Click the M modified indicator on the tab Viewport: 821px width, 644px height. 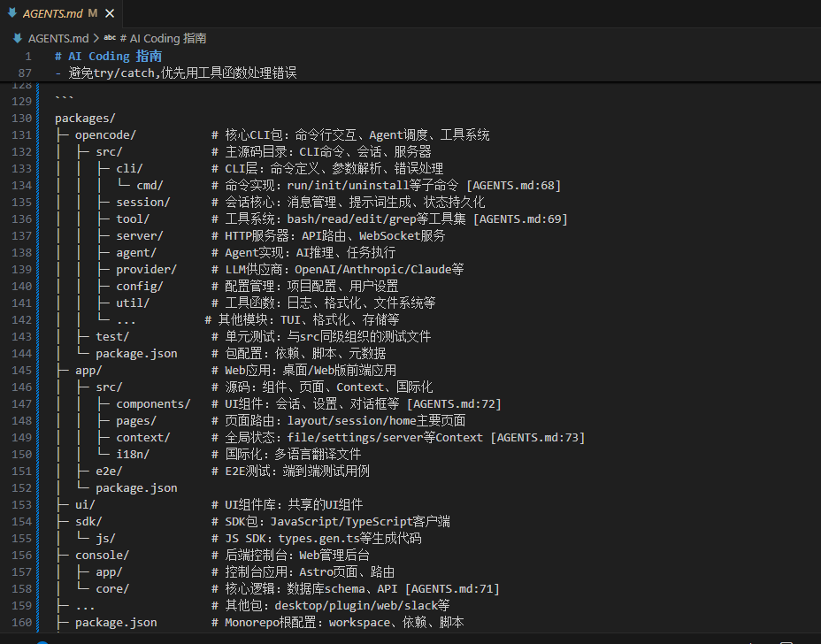(93, 13)
